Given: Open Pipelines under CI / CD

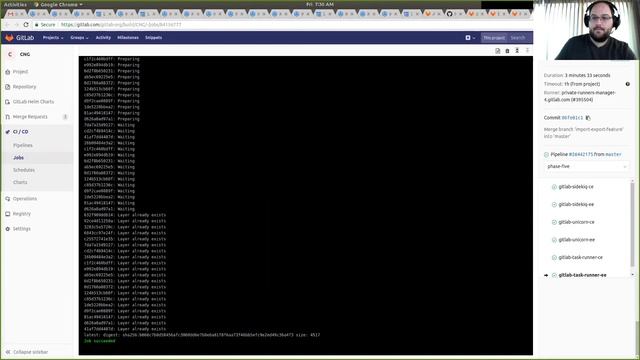Looking at the screenshot, I should click(x=23, y=145).
